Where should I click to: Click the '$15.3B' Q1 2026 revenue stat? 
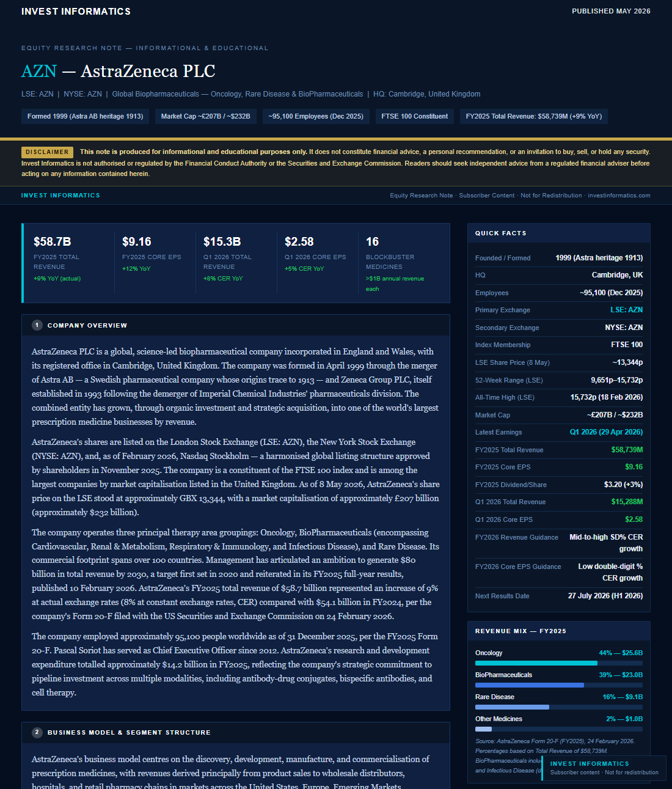click(x=222, y=242)
